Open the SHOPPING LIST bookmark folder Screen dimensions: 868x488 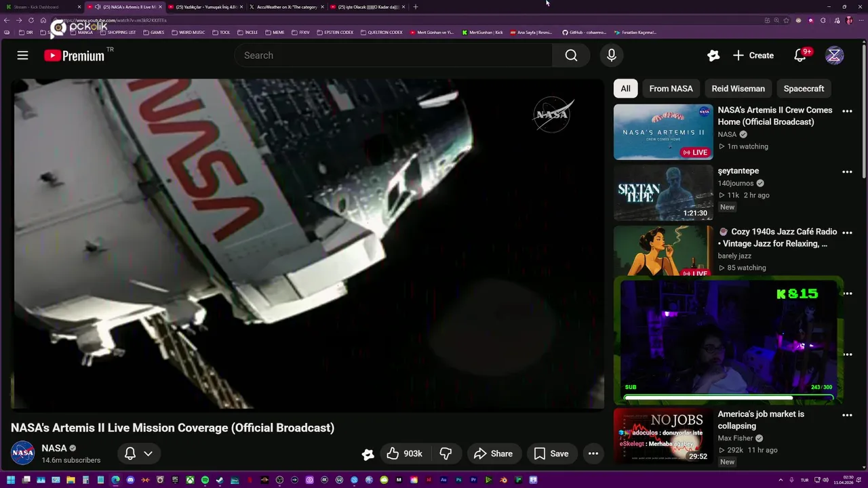click(118, 33)
